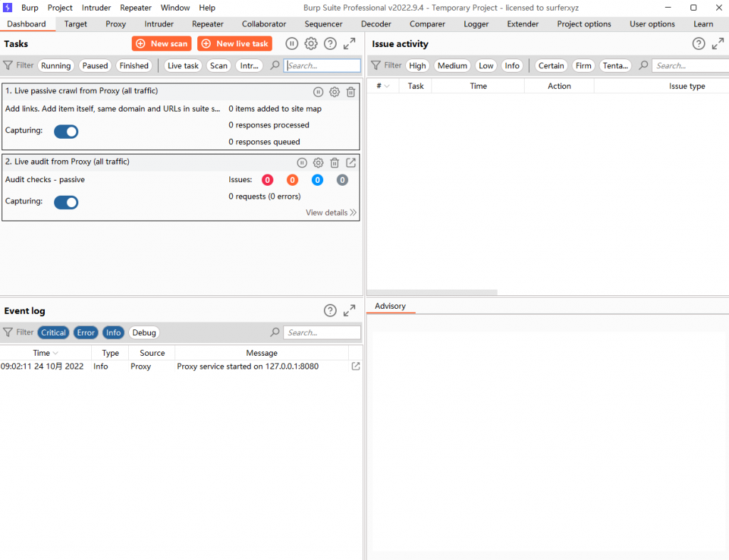Toggle the Paused tasks filter
This screenshot has height=560, width=729.
tap(95, 65)
